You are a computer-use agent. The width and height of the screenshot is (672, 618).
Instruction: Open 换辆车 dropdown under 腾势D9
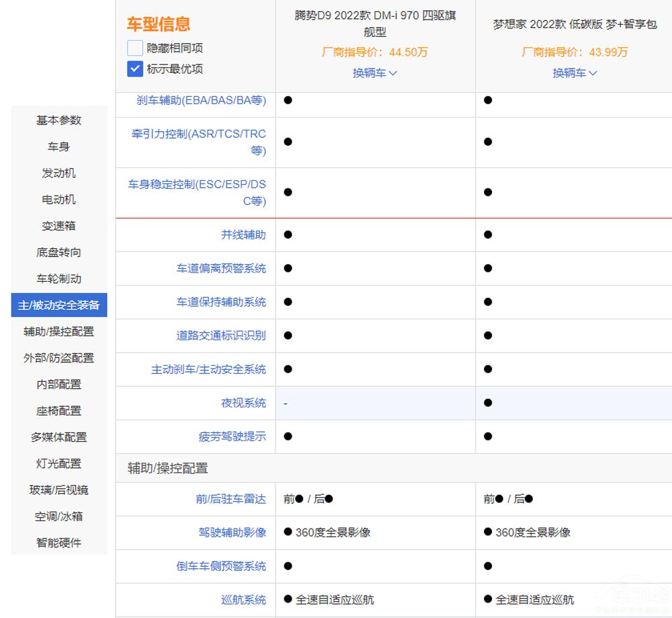[x=375, y=73]
